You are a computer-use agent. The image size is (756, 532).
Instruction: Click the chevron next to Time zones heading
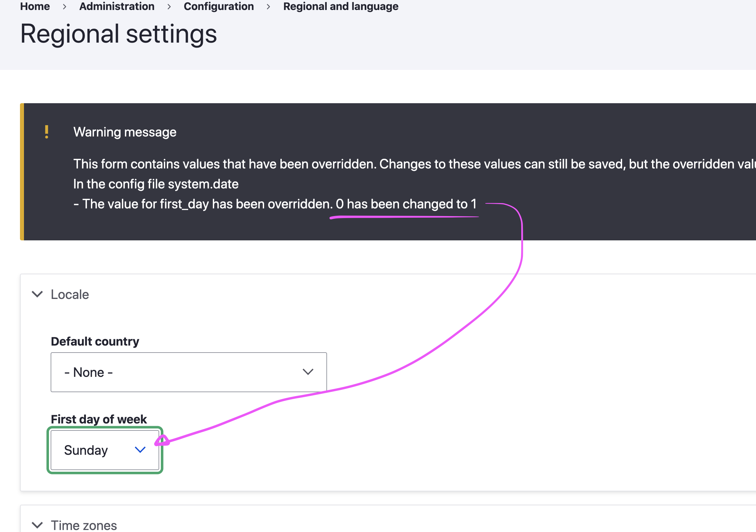37,524
